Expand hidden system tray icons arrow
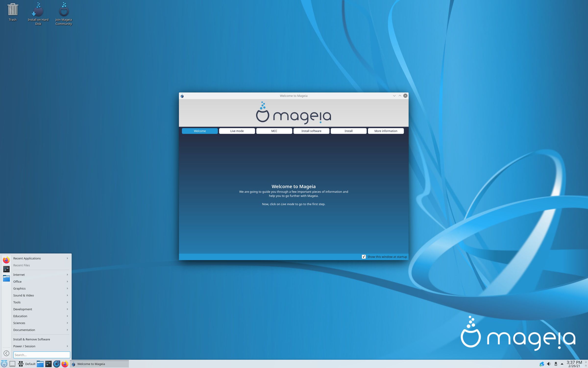Image resolution: width=588 pixels, height=368 pixels. pos(563,364)
